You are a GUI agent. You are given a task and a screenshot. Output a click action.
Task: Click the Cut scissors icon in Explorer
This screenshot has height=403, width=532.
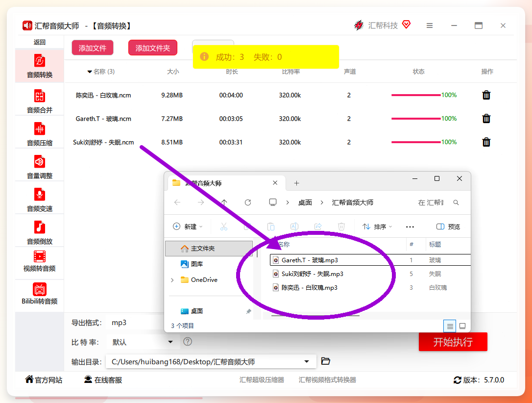pos(223,227)
